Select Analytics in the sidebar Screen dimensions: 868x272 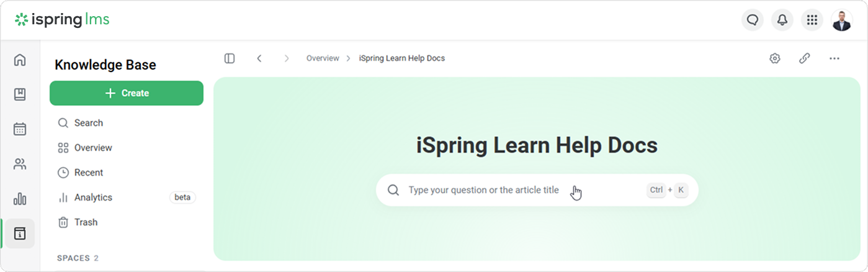click(93, 197)
